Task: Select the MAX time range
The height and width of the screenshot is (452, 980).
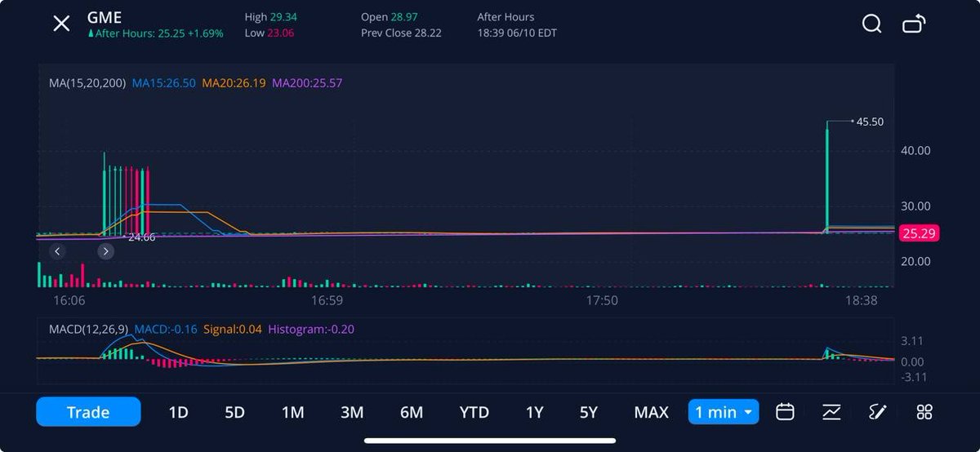Action: pyautogui.click(x=651, y=413)
